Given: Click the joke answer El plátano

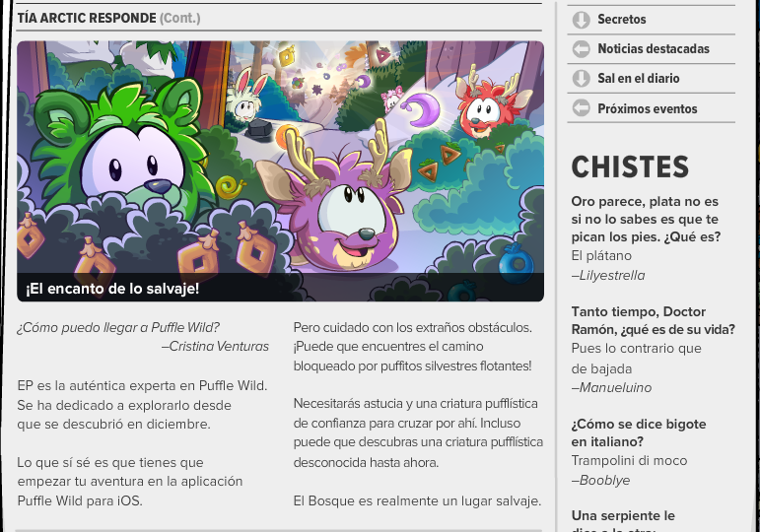Looking at the screenshot, I should [601, 256].
